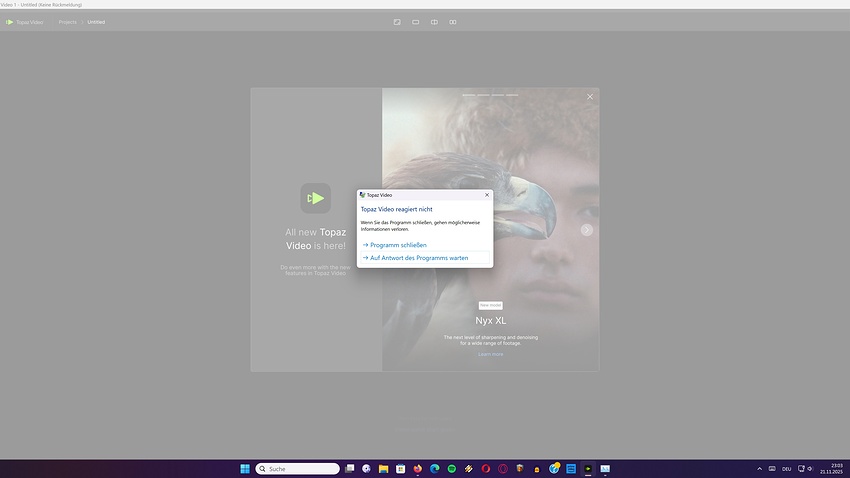The width and height of the screenshot is (850, 478).
Task: Show hidden system tray icons
Action: pos(759,469)
